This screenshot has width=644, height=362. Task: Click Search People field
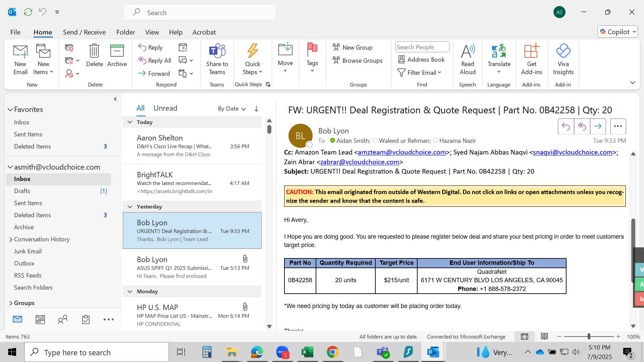422,47
